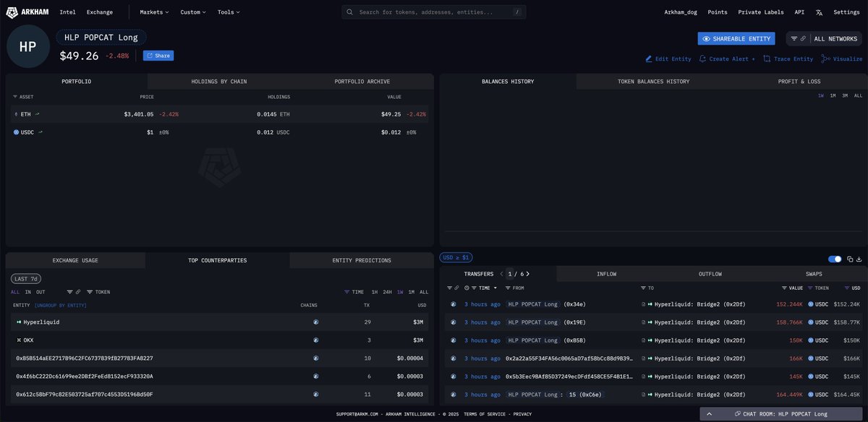
Task: Click the copy icon above the transfers table
Action: 849,259
